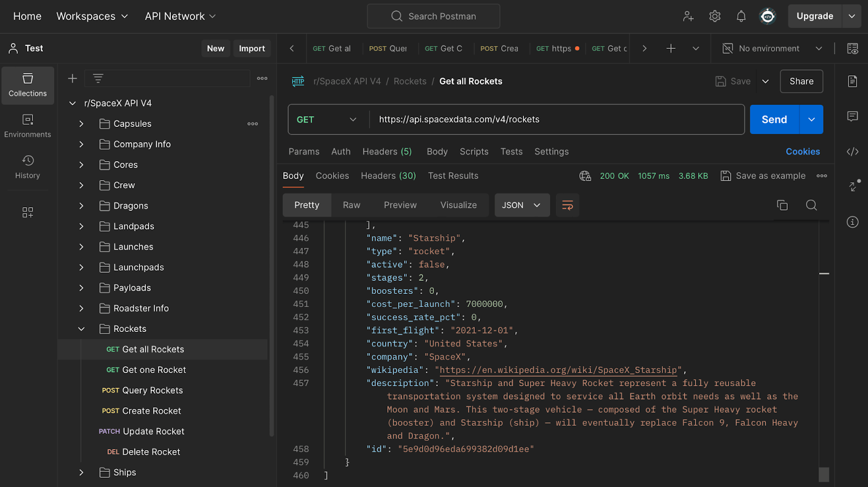Screen dimensions: 868x487
Task: Open the code snippet pane
Action: click(x=853, y=152)
